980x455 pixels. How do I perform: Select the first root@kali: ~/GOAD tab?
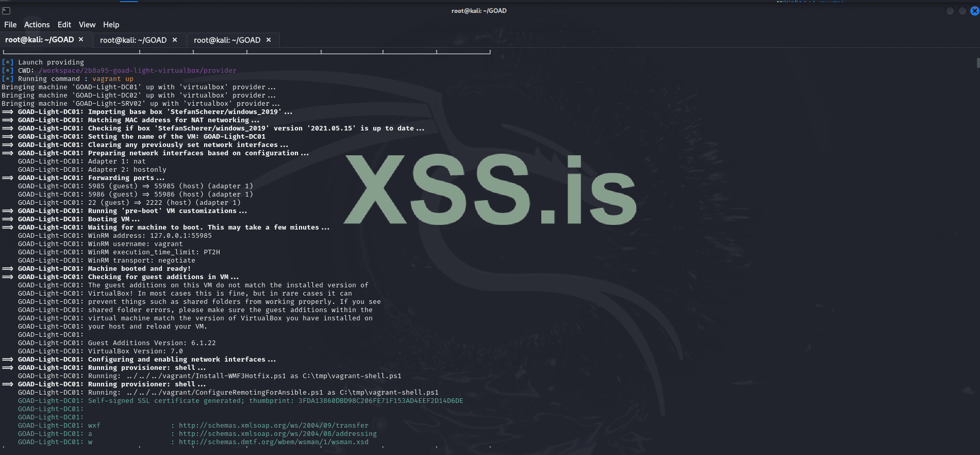click(x=40, y=40)
